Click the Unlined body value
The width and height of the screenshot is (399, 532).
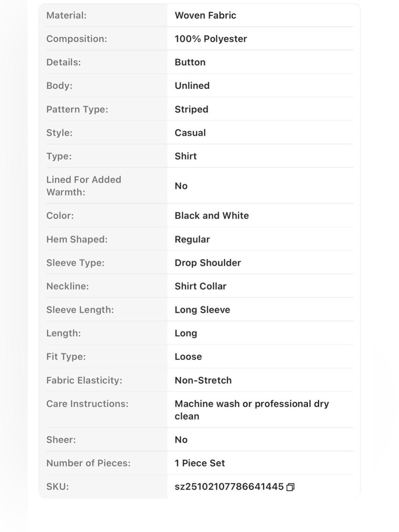pyautogui.click(x=192, y=85)
